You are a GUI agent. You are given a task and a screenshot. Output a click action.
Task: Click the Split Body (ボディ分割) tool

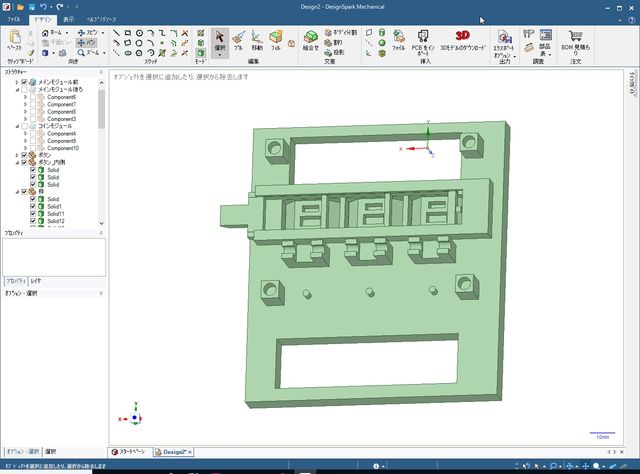[340, 32]
